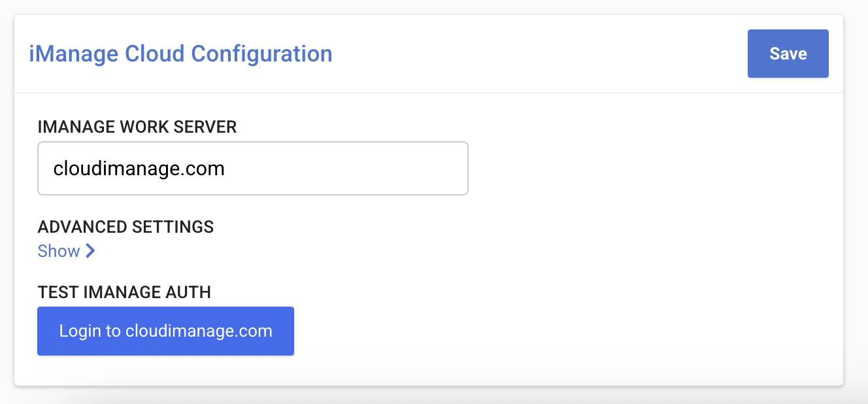Click inside the cloudimanage.com server field
The height and width of the screenshot is (404, 868).
[253, 168]
